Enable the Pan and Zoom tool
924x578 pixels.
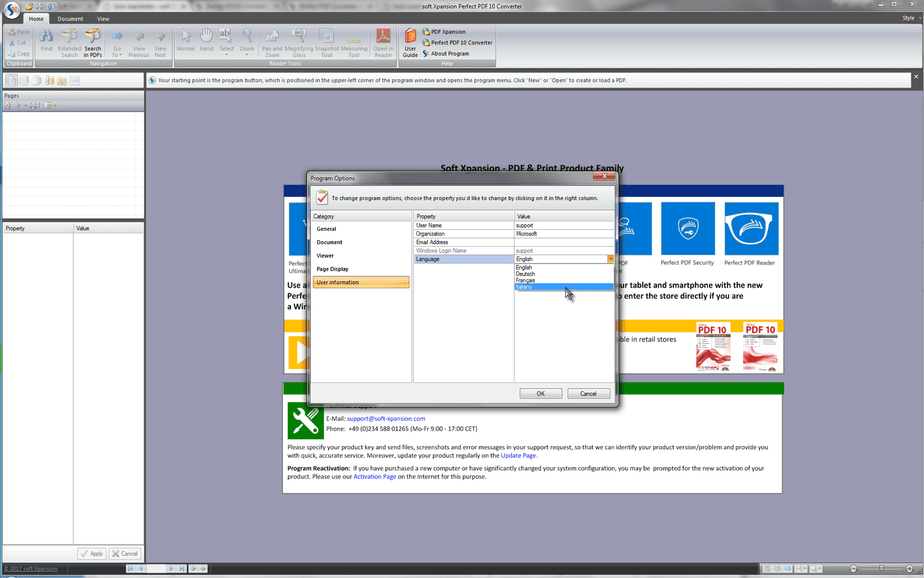(272, 43)
